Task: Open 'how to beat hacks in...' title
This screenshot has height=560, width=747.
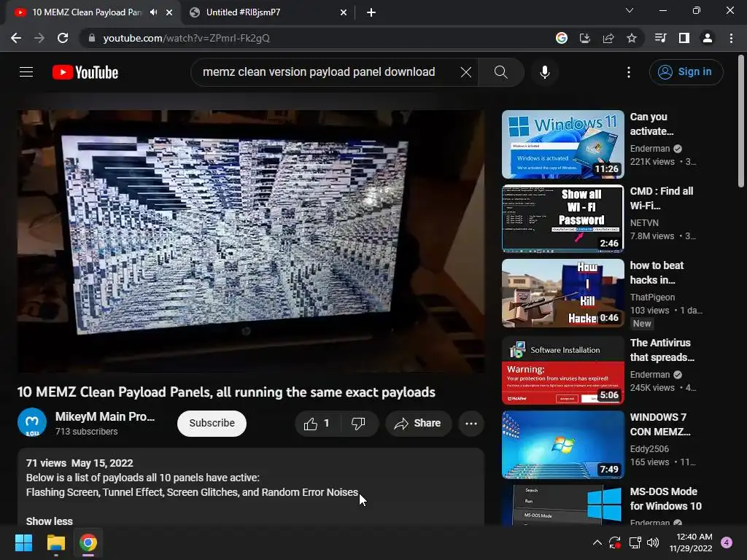Action: [x=657, y=273]
